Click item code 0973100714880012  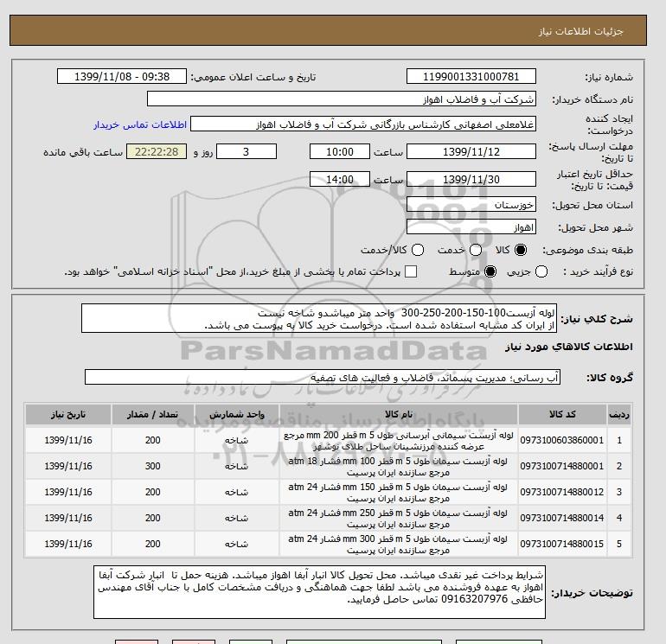point(562,492)
